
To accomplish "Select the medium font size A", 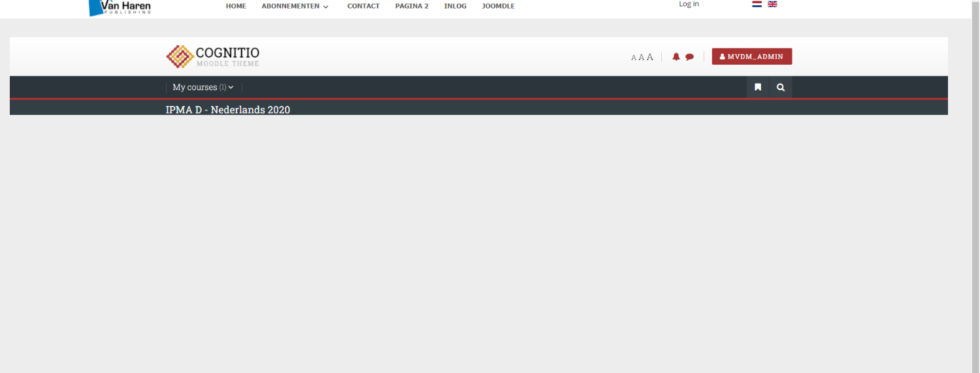I will point(641,57).
